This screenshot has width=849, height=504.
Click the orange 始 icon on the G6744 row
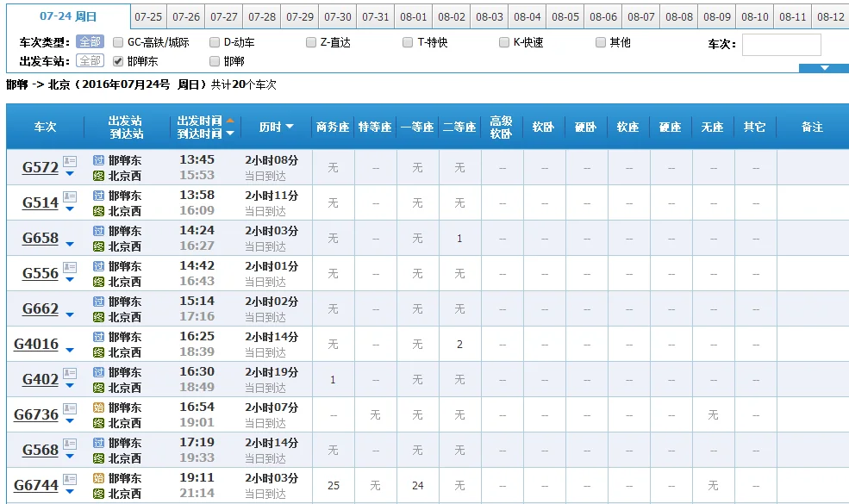point(97,478)
